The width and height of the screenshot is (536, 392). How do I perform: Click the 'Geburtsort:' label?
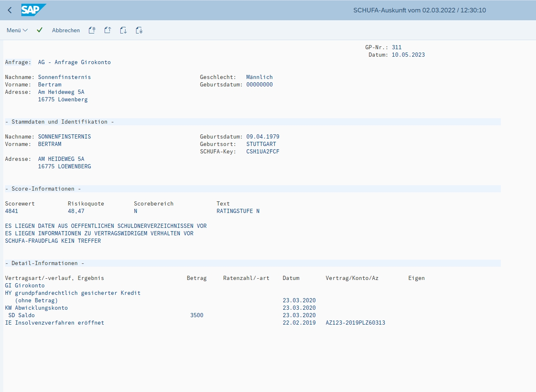tap(218, 144)
